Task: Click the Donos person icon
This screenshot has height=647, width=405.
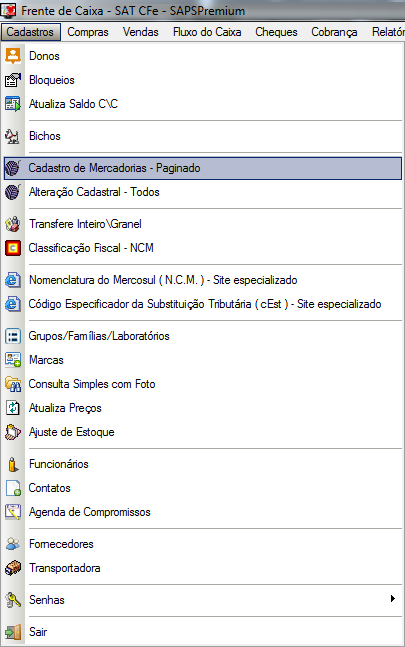Action: (13, 56)
